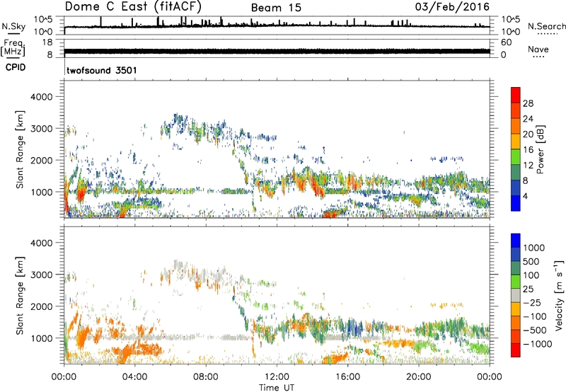Click the '08:00' time axis label
This screenshot has width=566, height=392.
[x=206, y=377]
